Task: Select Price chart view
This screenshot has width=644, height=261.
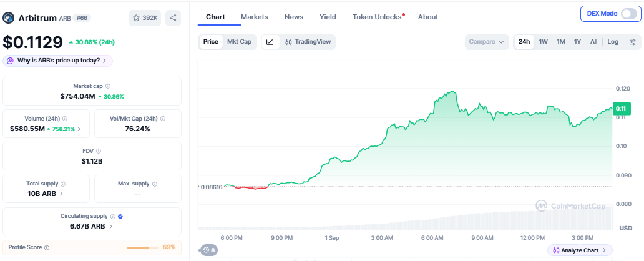Action: [x=211, y=42]
